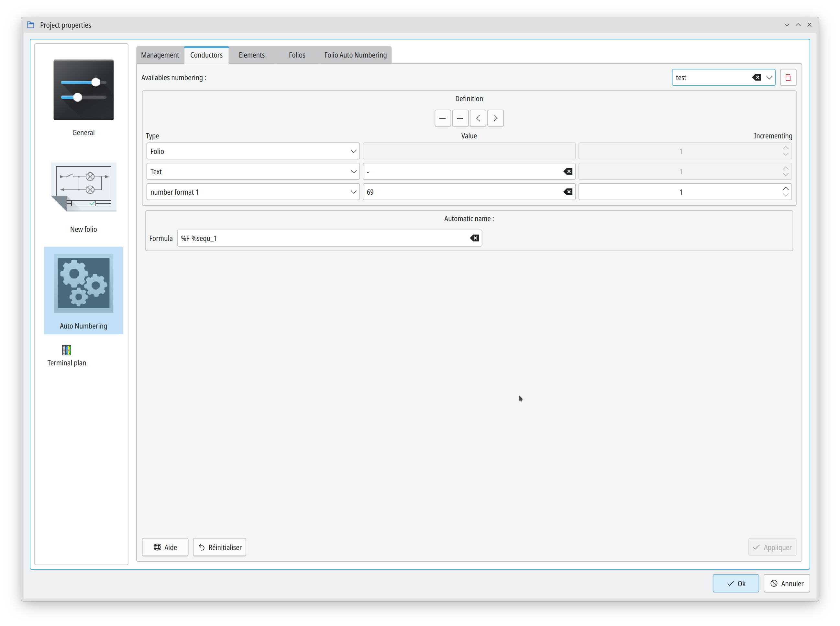Click the Réinitialiser button

coord(220,547)
